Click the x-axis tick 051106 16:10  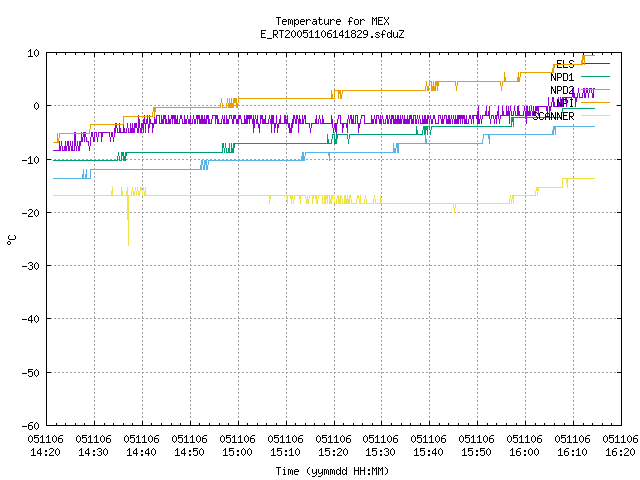(572, 446)
